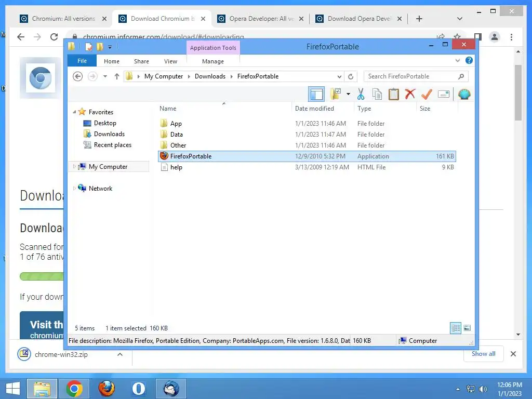Screen dimensions: 532x399
Task: Switch to Details view in status bar
Action: tap(455, 328)
